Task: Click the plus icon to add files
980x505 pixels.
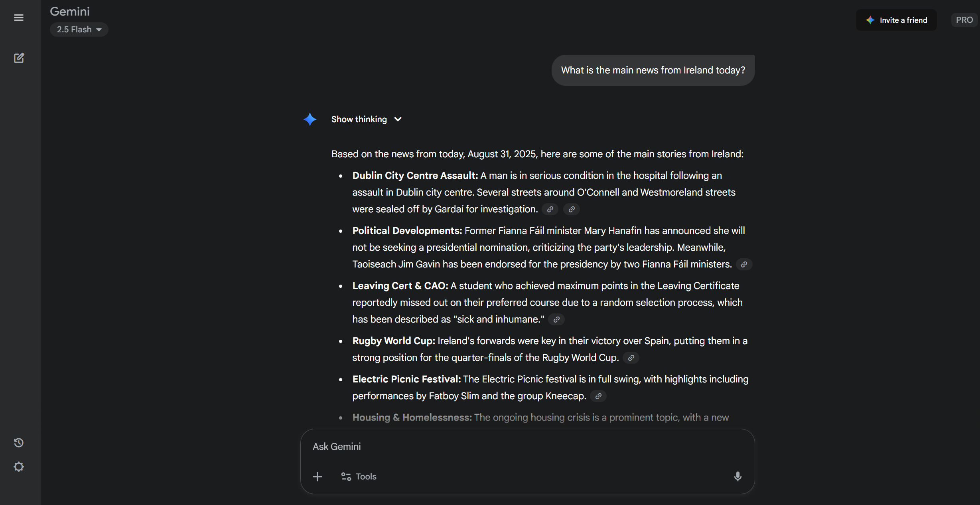Action: 317,477
